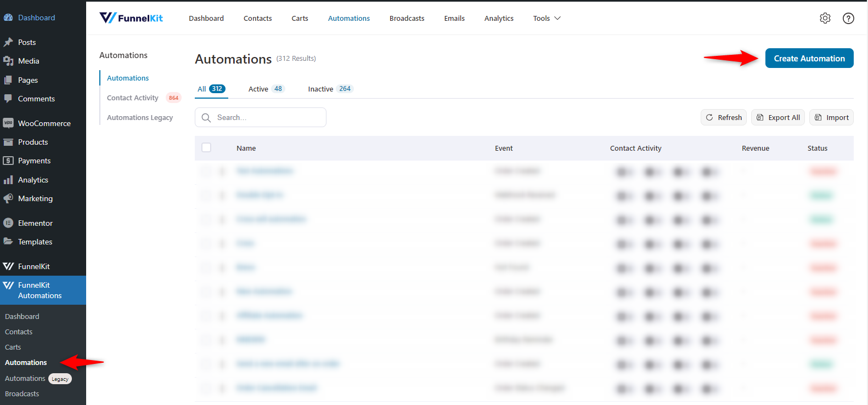Open Contact Activity in left sub-menu
The height and width of the screenshot is (405, 868).
(133, 98)
